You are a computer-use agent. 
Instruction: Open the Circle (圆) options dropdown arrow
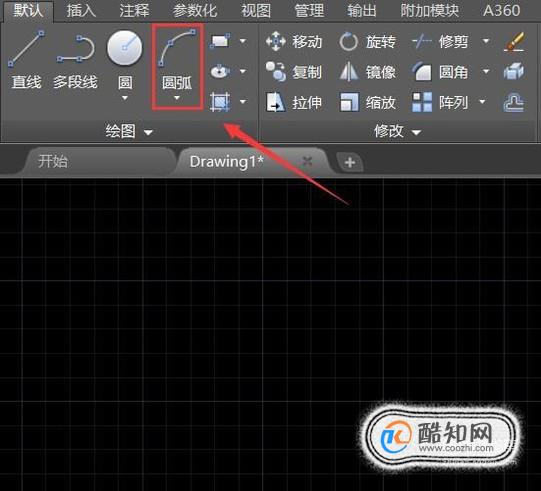tap(125, 98)
